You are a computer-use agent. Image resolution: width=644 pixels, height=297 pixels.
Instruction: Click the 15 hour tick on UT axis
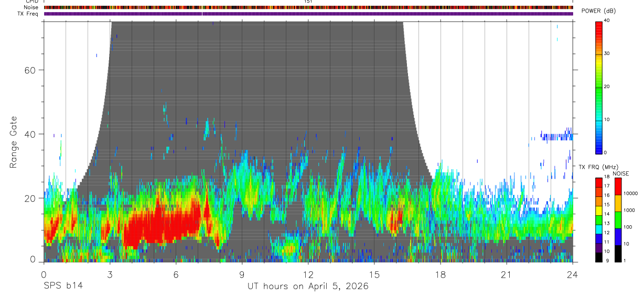pyautogui.click(x=374, y=274)
